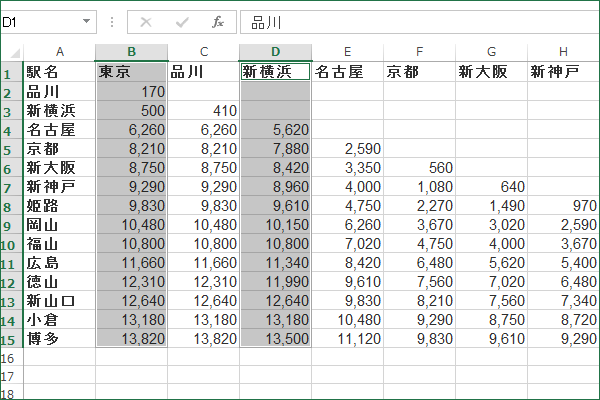
Task: Click cell A1 containing 駅名
Action: pos(59,72)
